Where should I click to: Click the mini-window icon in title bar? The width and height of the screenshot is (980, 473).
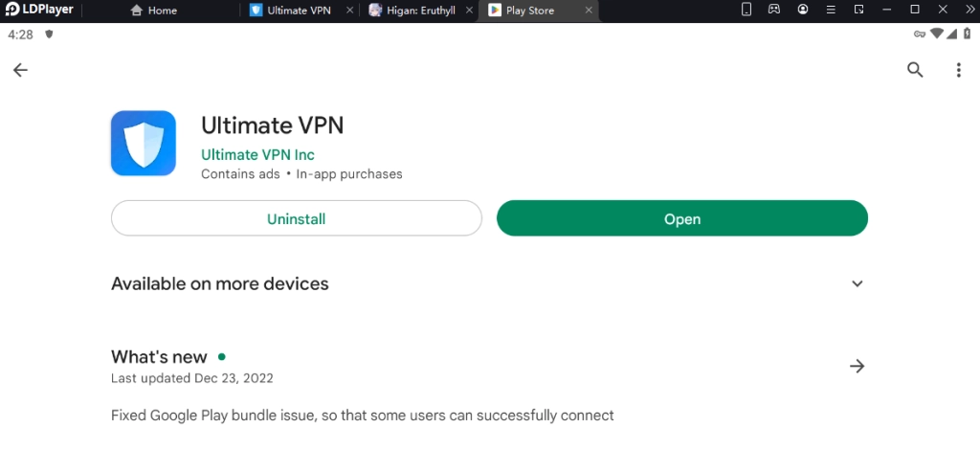[858, 10]
